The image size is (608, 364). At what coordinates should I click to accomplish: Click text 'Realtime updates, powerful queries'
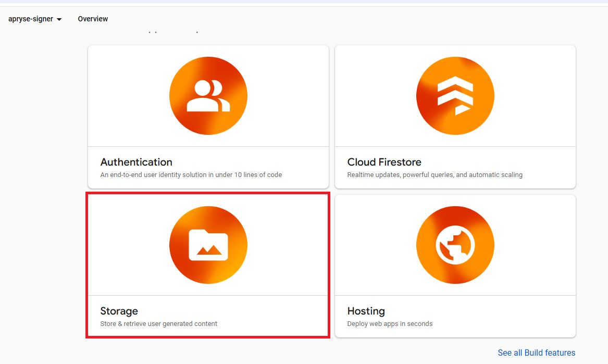pos(401,175)
